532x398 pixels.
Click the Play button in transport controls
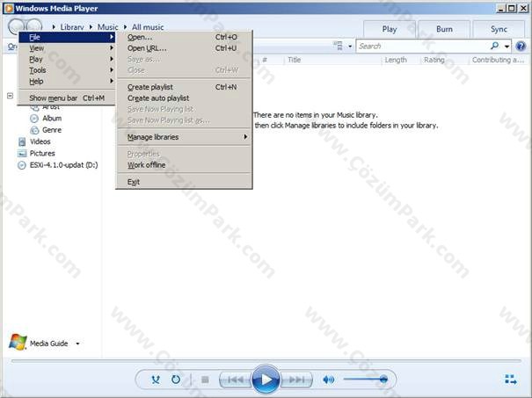coord(266,380)
